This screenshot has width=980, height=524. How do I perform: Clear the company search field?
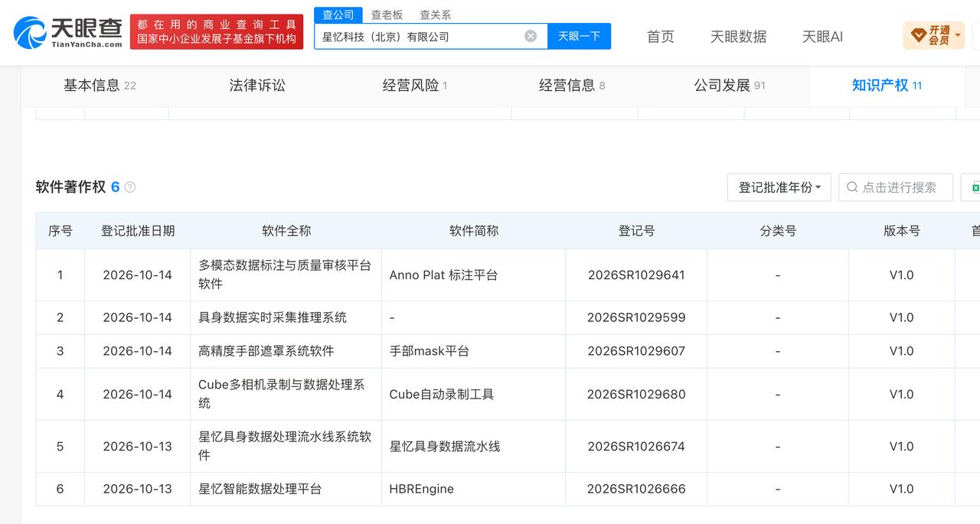[531, 36]
